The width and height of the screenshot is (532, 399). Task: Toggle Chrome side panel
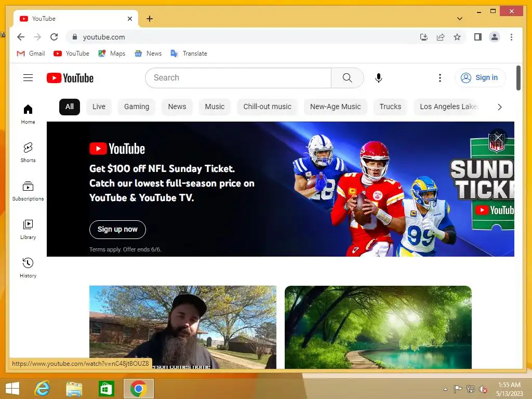click(478, 37)
